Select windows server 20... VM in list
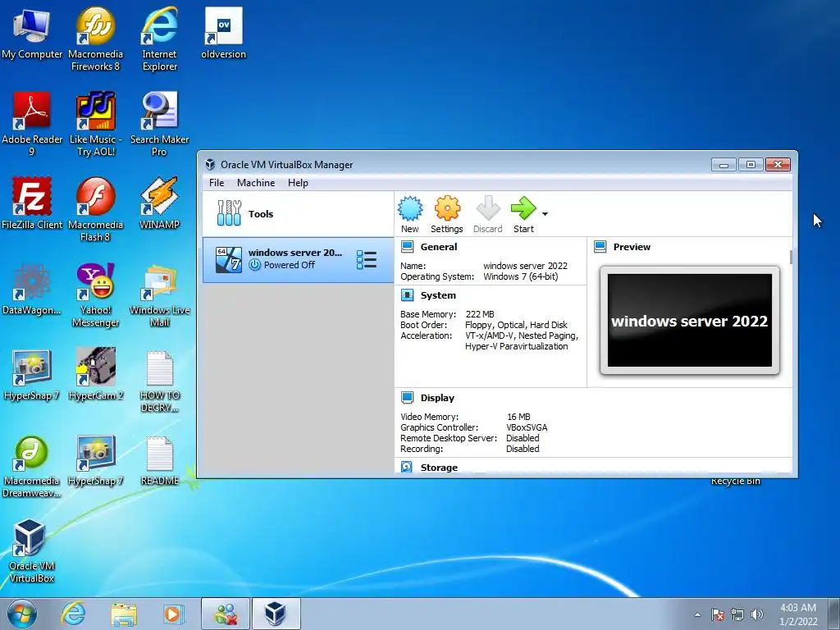 pyautogui.click(x=299, y=260)
